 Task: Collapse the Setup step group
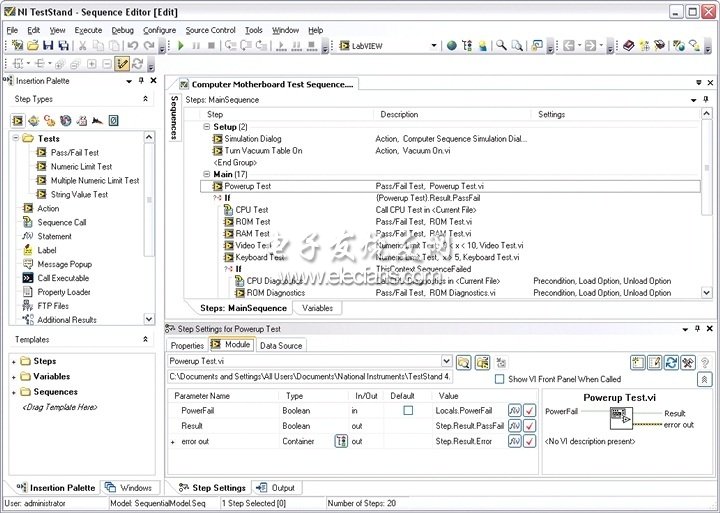[x=207, y=127]
